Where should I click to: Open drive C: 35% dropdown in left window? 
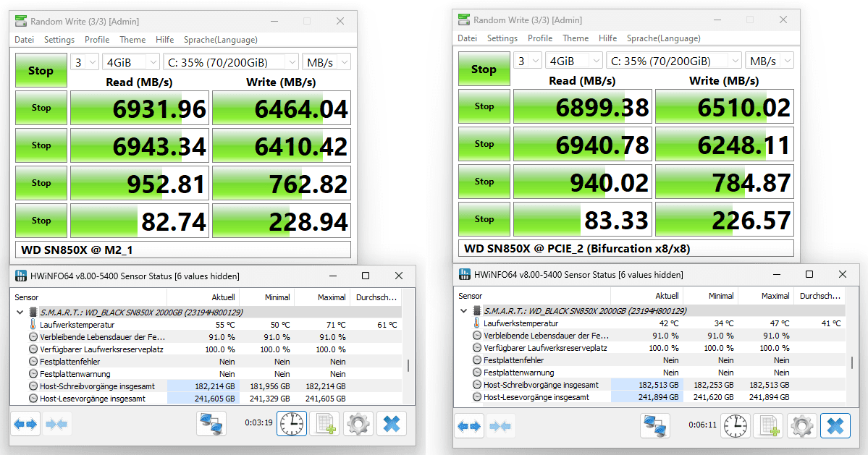click(231, 62)
